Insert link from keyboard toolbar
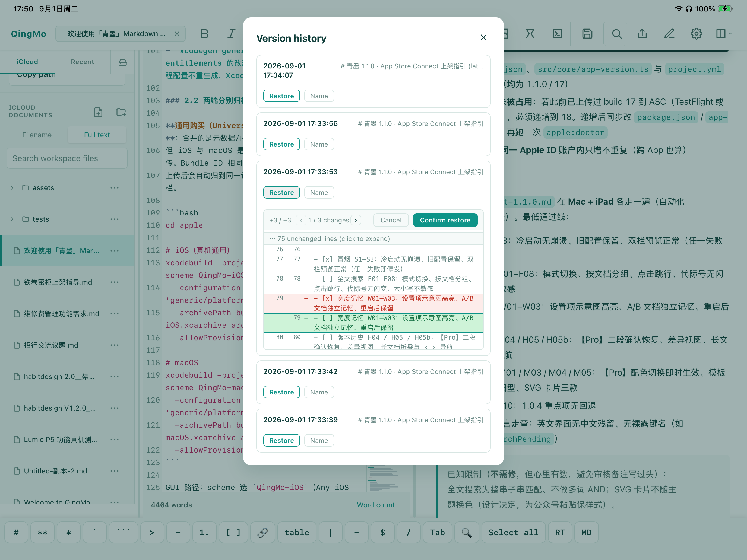 coord(263,532)
